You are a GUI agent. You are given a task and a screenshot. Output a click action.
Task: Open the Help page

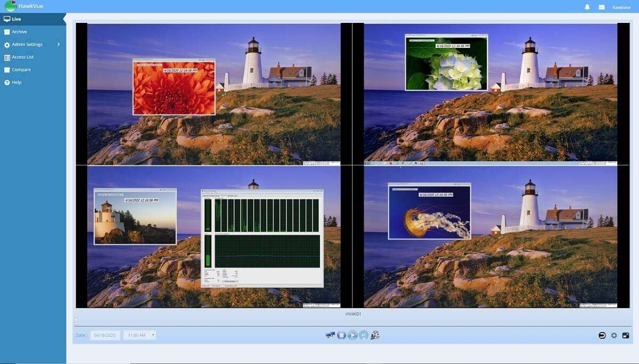17,82
